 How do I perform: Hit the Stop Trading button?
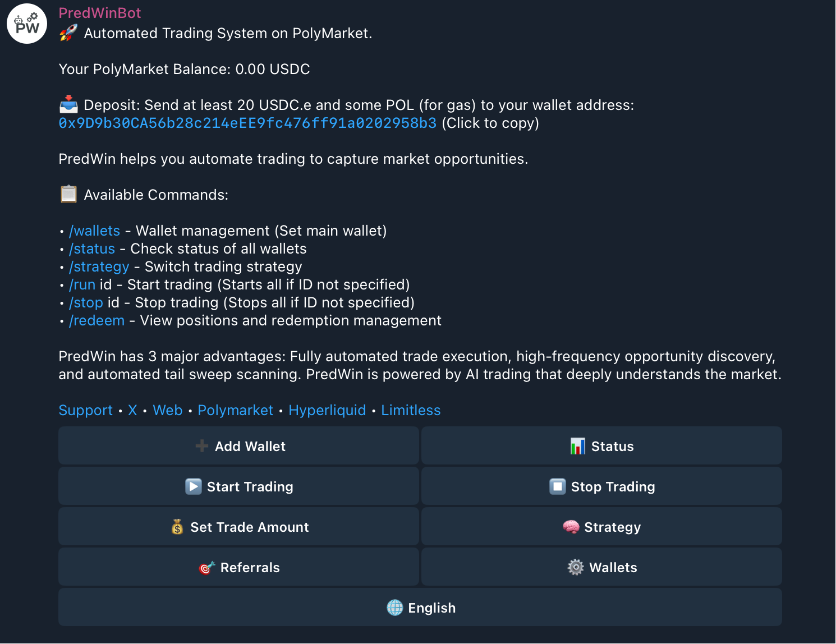601,486
